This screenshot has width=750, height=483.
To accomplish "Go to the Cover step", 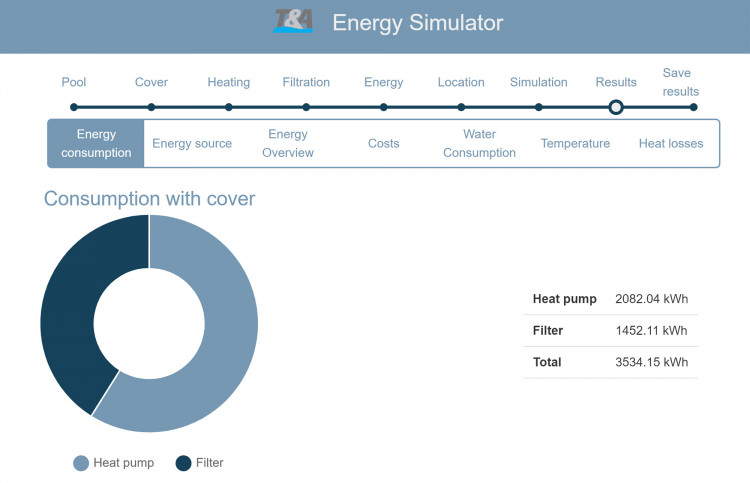I will [151, 82].
